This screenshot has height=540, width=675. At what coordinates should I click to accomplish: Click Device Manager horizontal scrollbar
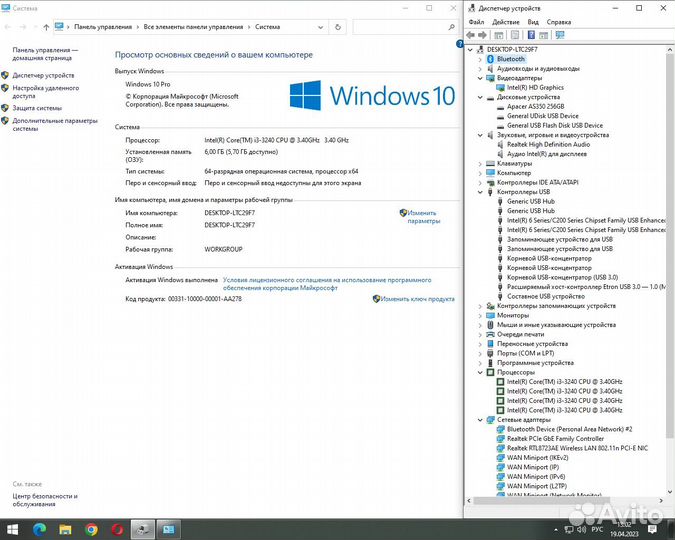[542, 501]
